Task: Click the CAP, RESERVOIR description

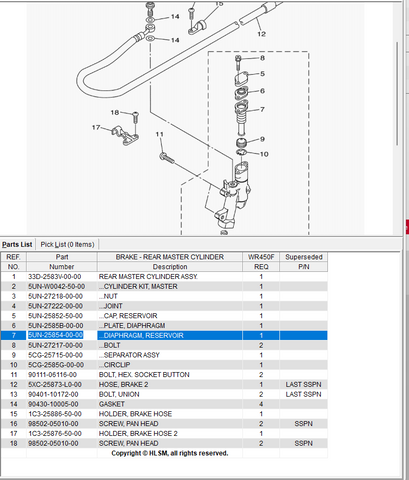Action: (128, 316)
